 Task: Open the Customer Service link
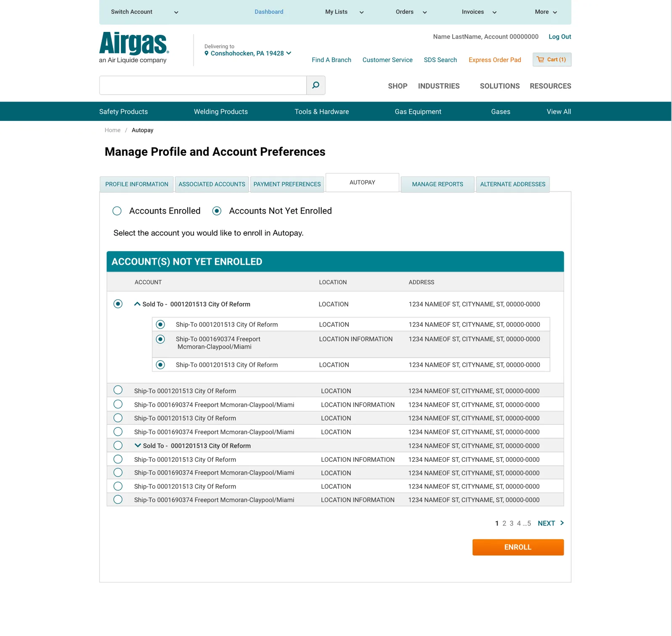tap(387, 60)
